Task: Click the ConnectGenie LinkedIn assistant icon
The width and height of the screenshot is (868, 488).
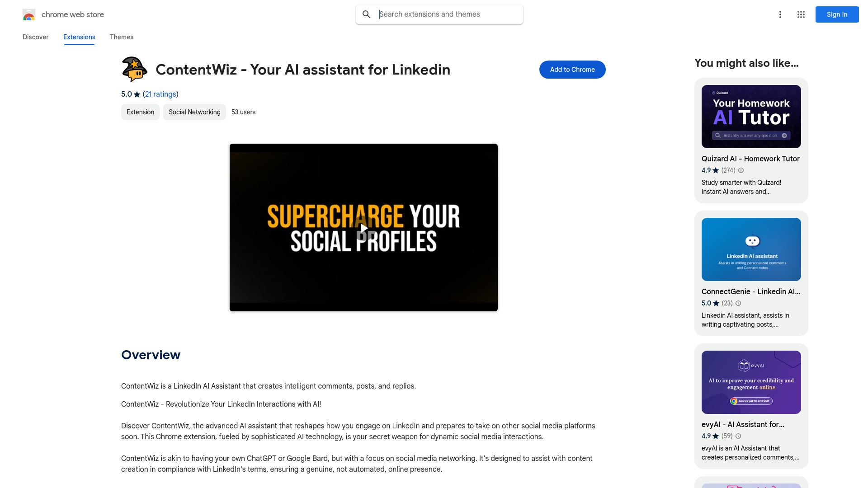Action: [x=751, y=241]
